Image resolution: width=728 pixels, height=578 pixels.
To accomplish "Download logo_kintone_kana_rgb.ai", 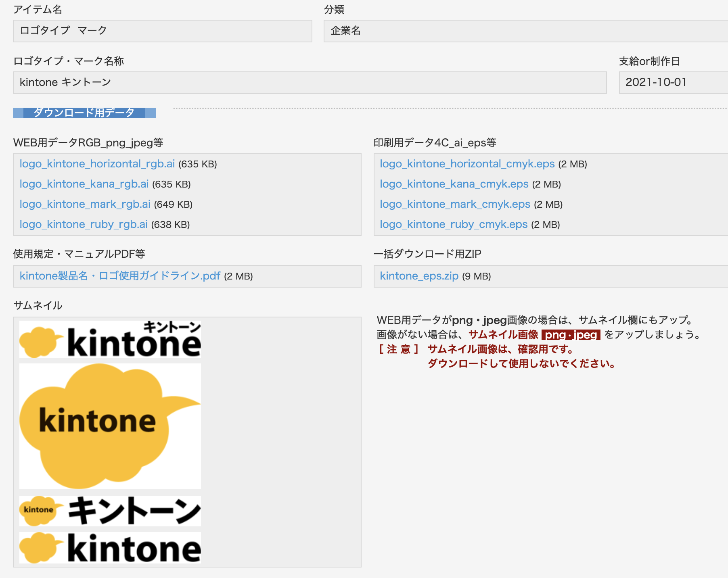I will [x=84, y=184].
